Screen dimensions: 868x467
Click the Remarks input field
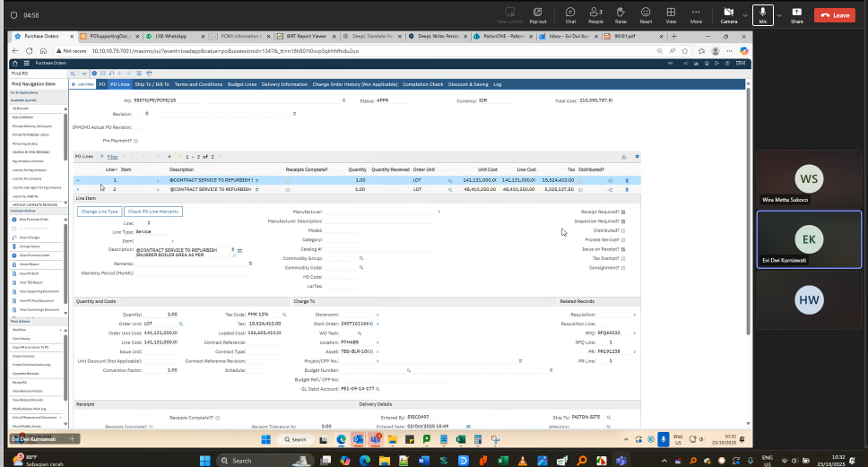[x=190, y=264]
